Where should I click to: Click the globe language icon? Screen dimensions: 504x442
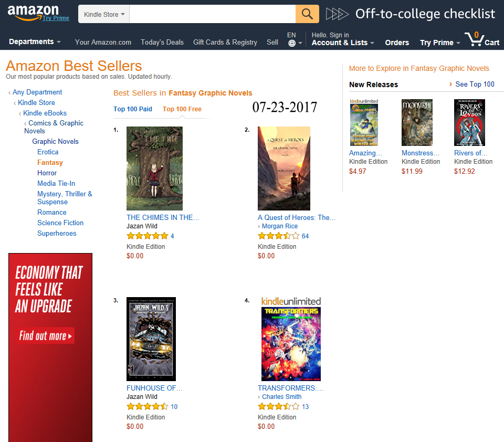coord(292,43)
